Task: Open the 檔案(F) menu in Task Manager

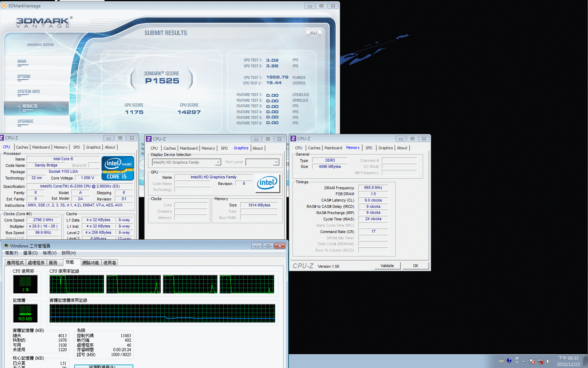Action: (12, 253)
